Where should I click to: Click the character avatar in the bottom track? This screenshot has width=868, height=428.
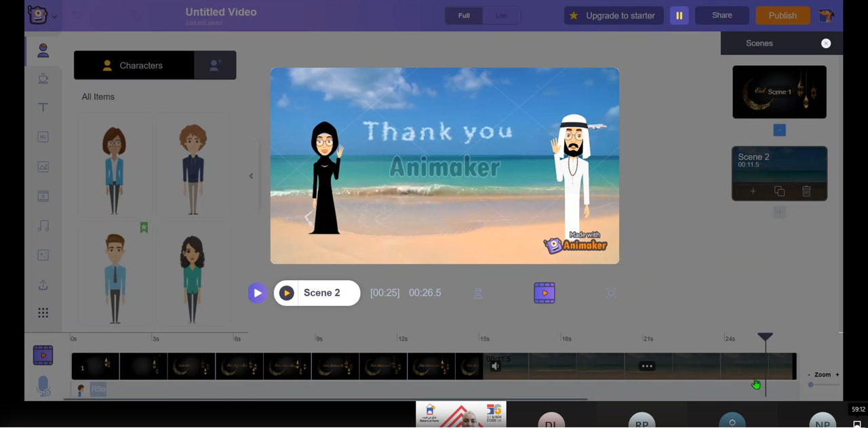[x=81, y=390]
